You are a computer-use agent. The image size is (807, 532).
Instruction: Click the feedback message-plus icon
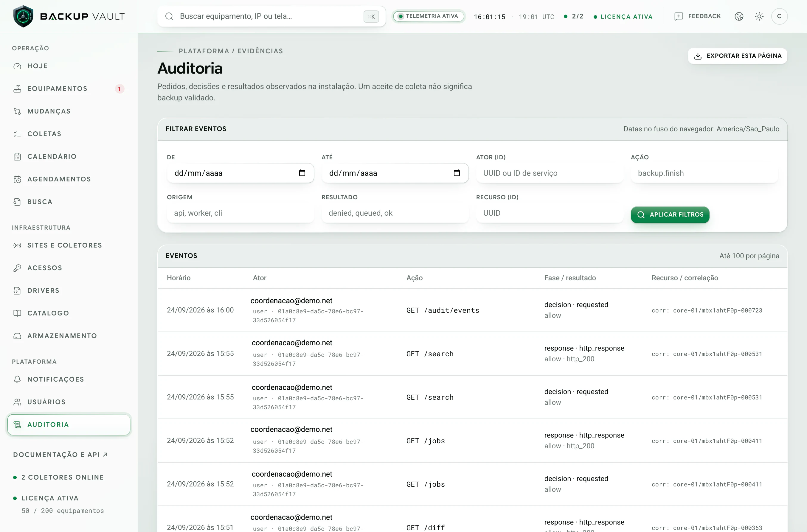pyautogui.click(x=679, y=16)
